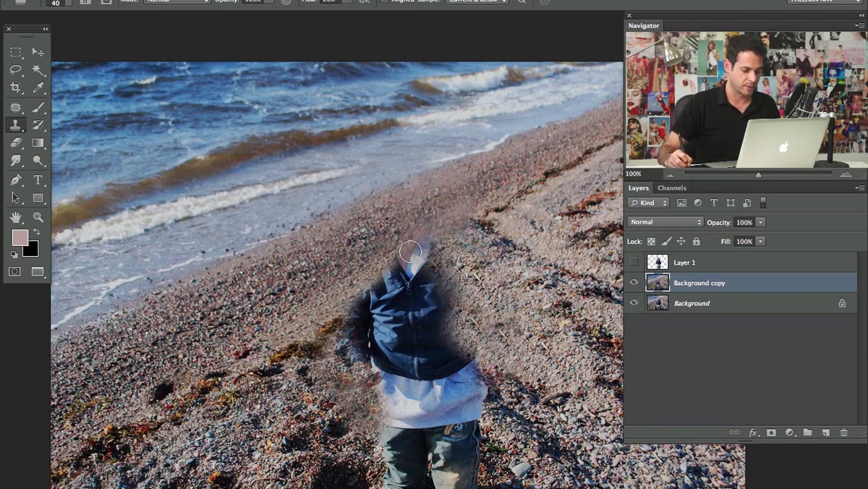Delete layer with the trash icon
The image size is (868, 489).
[x=843, y=433]
